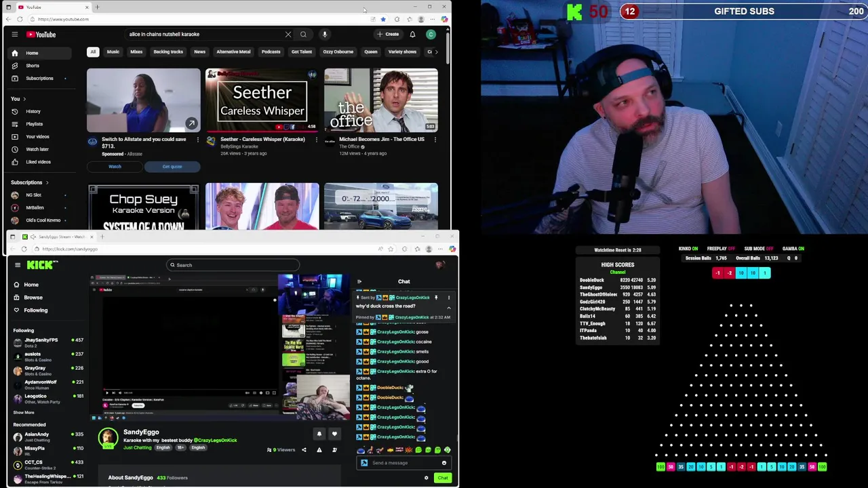
Task: Toggle follow heart for SandyEggo
Action: (334, 434)
